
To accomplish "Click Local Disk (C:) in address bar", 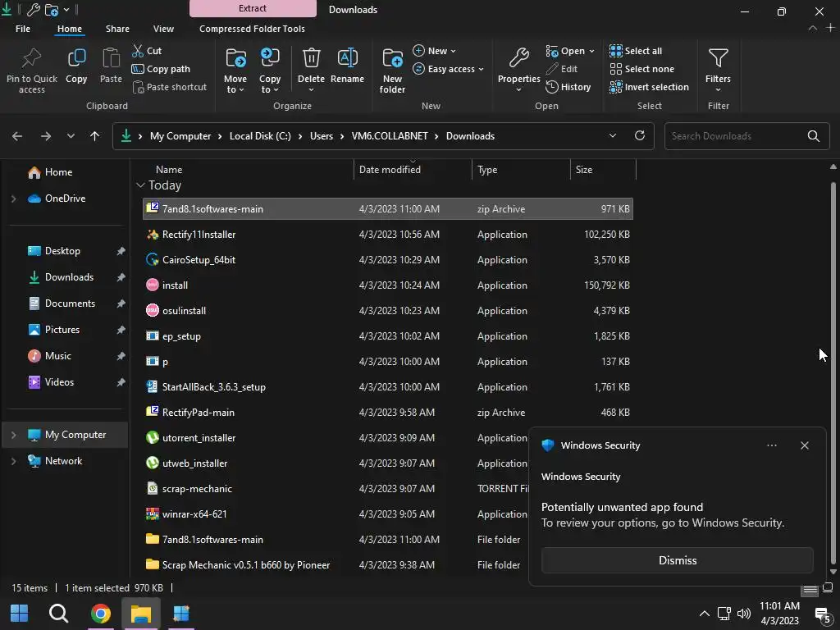I will tap(260, 136).
